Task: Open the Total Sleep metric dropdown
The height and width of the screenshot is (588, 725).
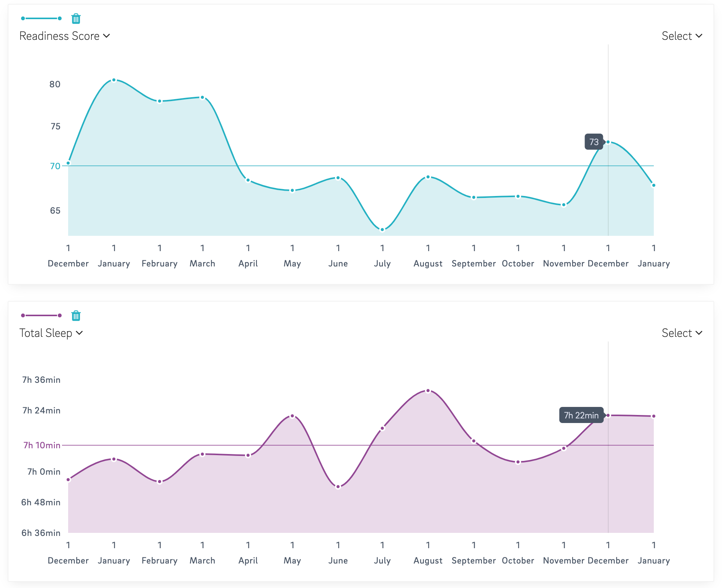Action: pyautogui.click(x=51, y=333)
